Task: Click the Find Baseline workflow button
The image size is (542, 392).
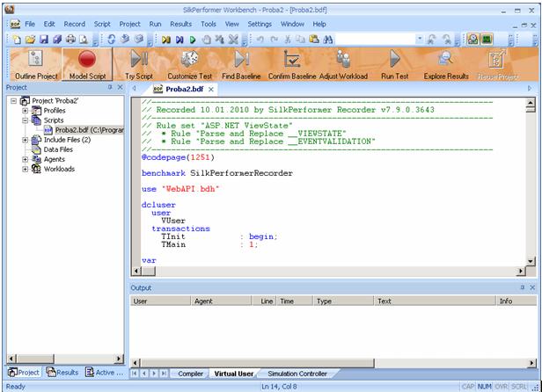Action: [241, 64]
